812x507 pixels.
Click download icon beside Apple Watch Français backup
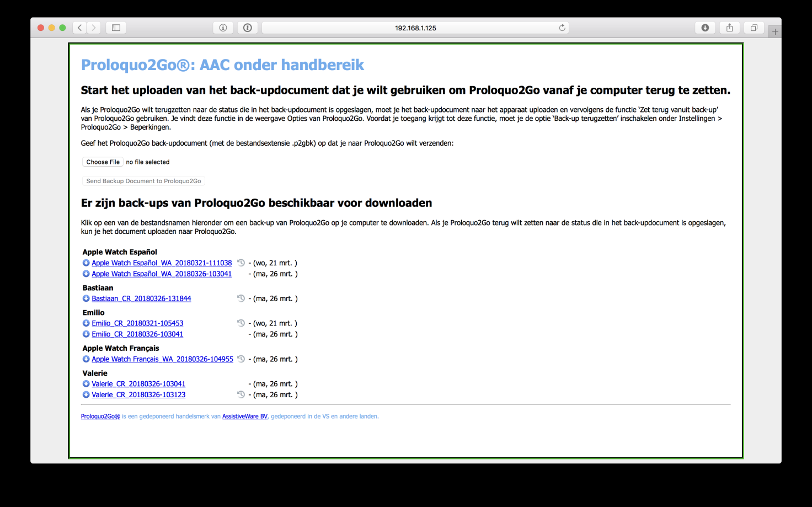pyautogui.click(x=86, y=359)
